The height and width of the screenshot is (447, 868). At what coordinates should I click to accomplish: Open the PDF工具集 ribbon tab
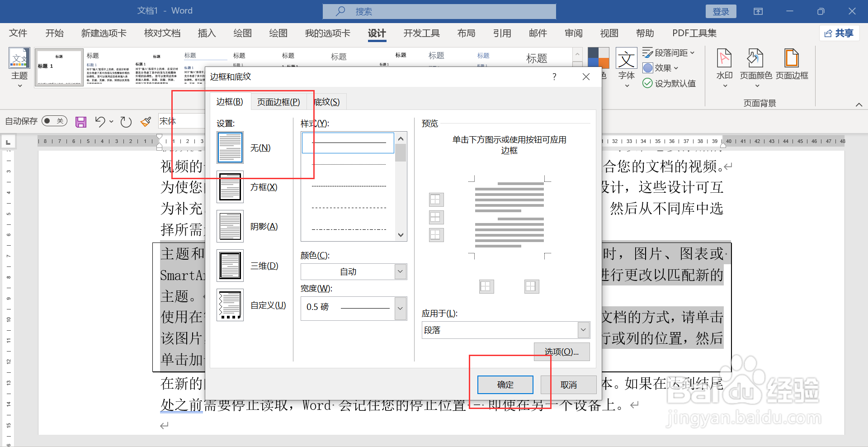tap(694, 33)
